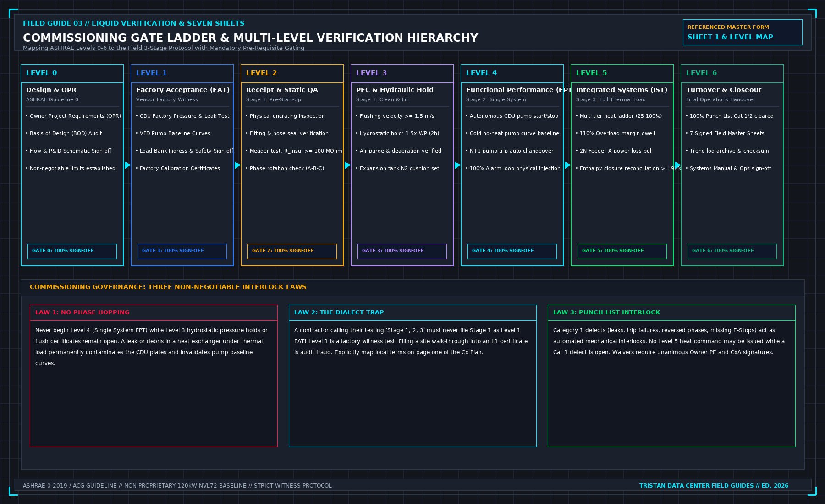Select the LEVEL 0 header
The height and width of the screenshot is (504, 825).
72,73
